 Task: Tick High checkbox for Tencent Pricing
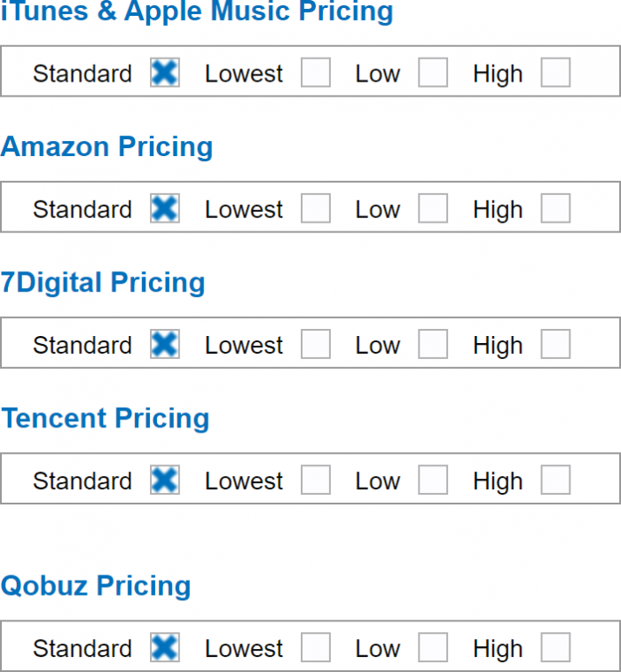[x=555, y=480]
